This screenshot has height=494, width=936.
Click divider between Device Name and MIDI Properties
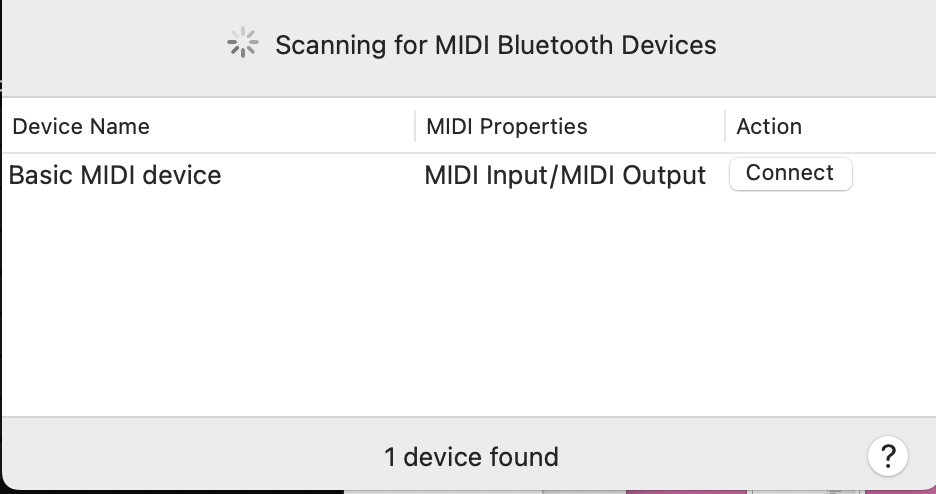tap(415, 127)
